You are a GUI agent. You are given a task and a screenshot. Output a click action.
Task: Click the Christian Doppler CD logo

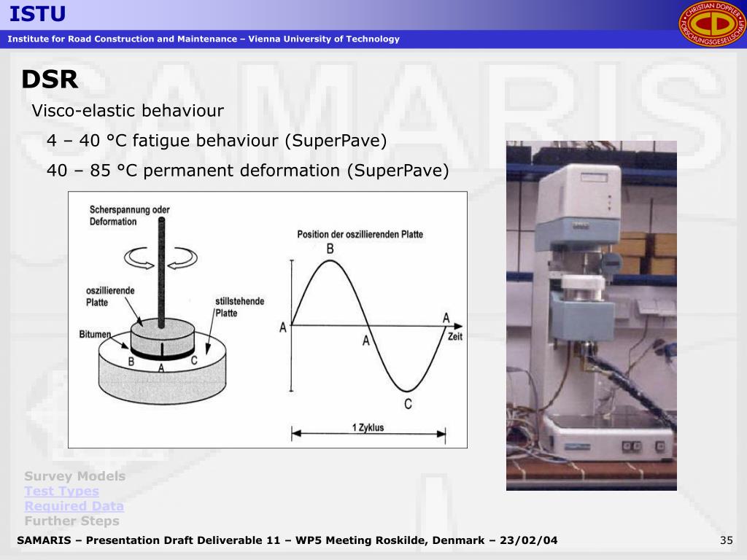(x=712, y=24)
